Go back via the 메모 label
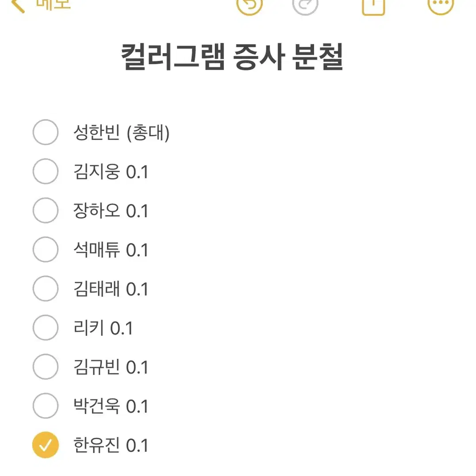Image resolution: width=476 pixels, height=476 pixels. click(54, 4)
